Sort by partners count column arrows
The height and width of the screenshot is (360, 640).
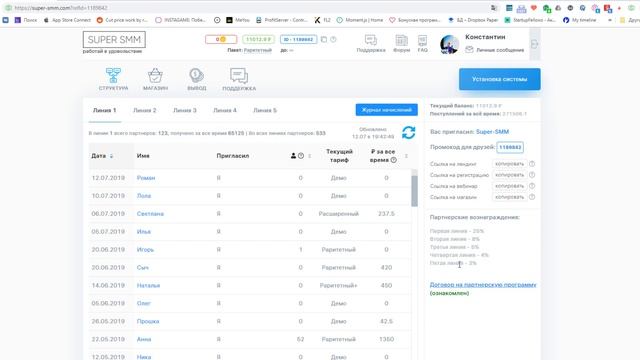click(x=310, y=156)
